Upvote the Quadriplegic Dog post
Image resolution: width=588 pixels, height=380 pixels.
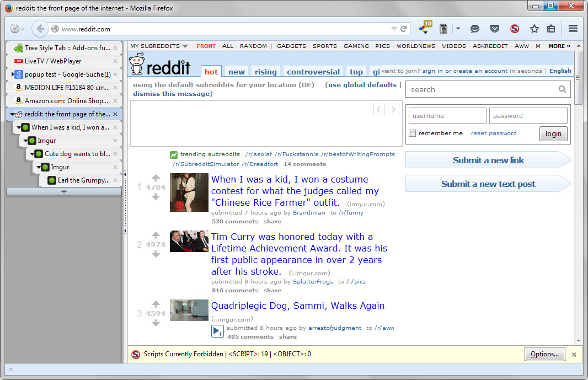point(156,304)
